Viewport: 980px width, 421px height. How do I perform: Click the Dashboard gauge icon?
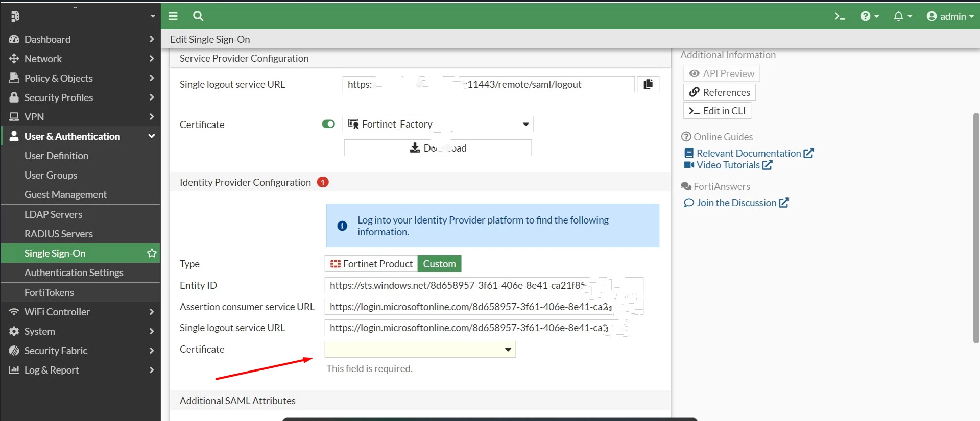point(14,39)
